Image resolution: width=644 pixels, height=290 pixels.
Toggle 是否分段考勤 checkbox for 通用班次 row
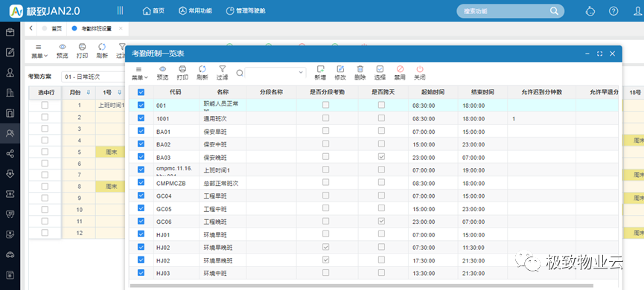click(x=325, y=118)
